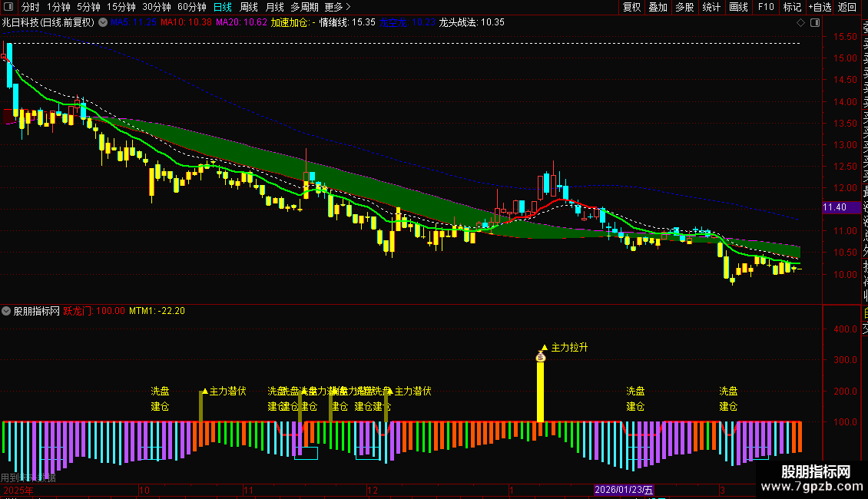Toggle the left sidebar panel icon

(x=8, y=7)
